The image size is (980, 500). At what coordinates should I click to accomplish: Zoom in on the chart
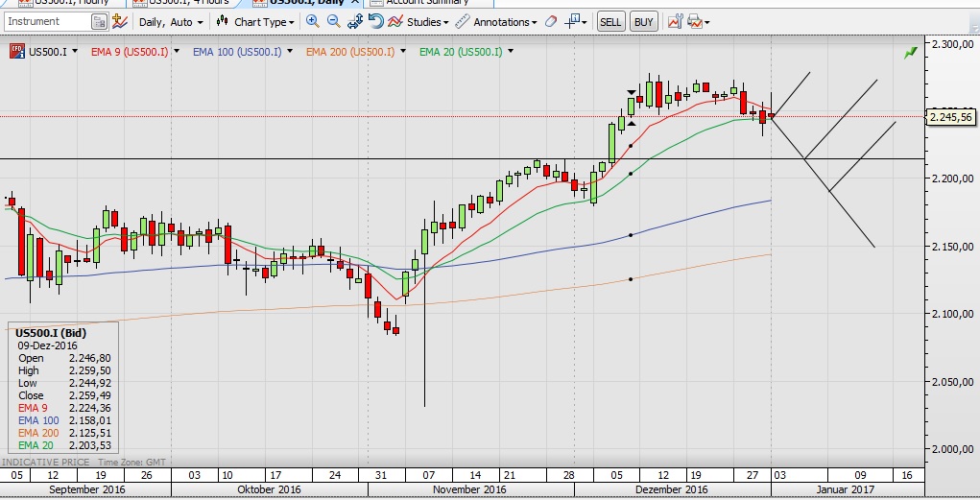tap(313, 22)
